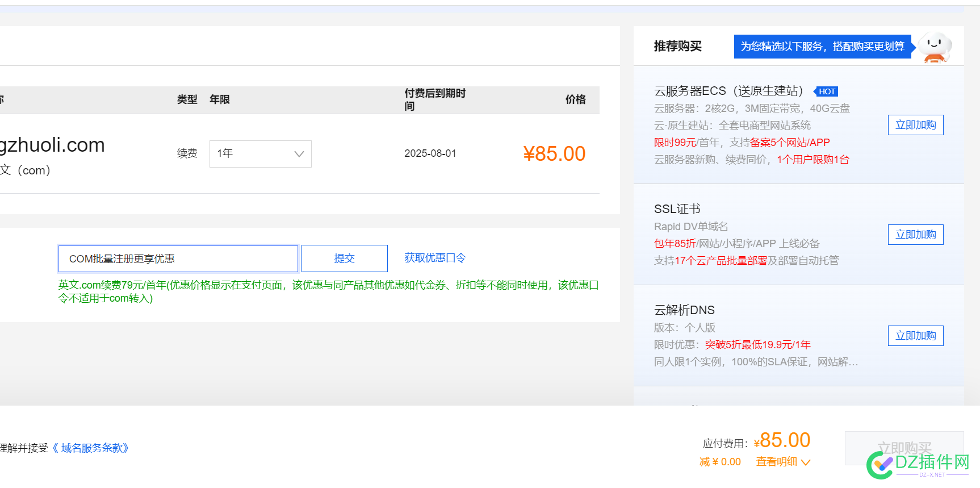Click the expiry date 2025-08-01

pyautogui.click(x=430, y=153)
